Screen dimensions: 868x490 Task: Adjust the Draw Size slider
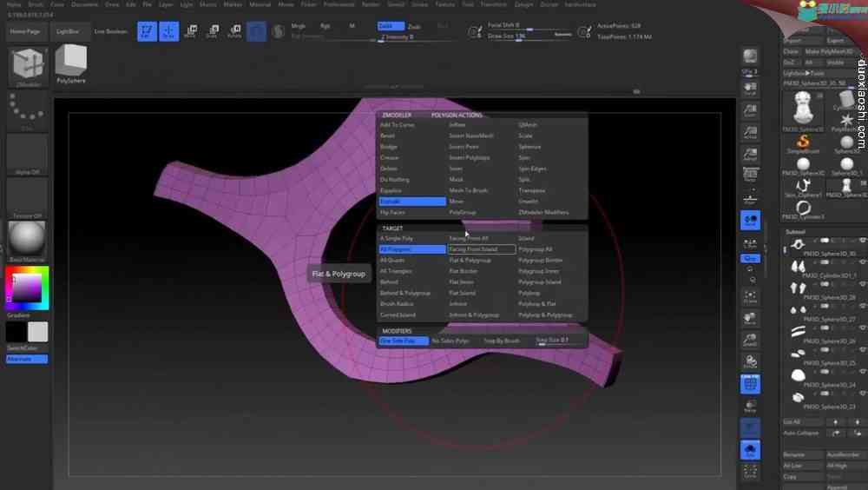pos(529,36)
